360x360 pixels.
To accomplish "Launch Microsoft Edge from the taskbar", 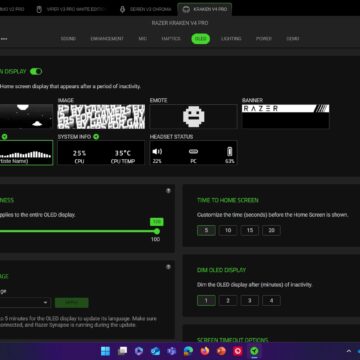I will pos(188,351).
